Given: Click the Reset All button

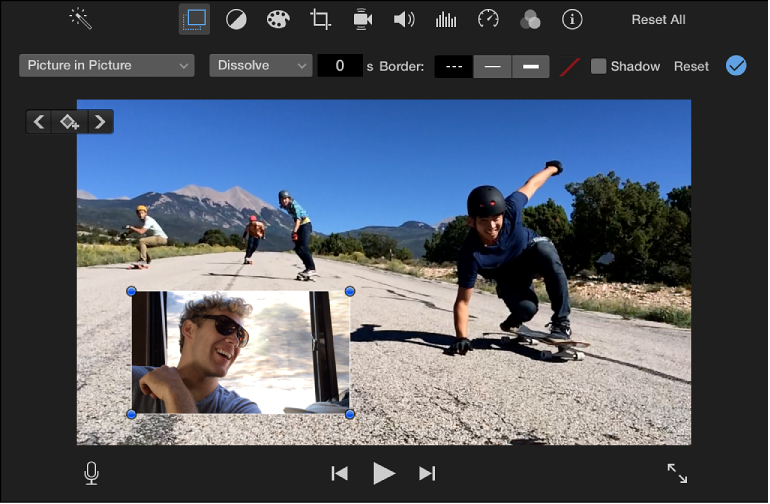Looking at the screenshot, I should [658, 19].
